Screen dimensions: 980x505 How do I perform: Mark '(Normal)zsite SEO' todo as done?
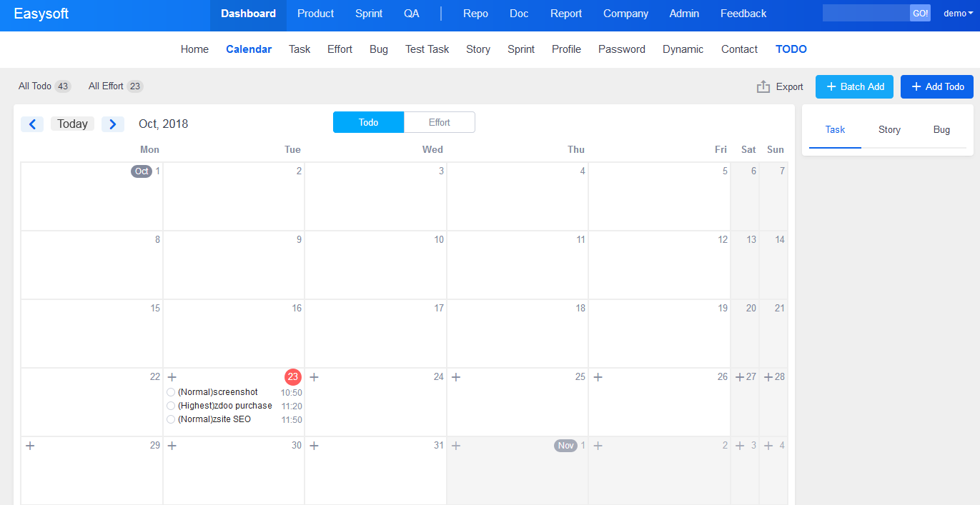click(171, 419)
